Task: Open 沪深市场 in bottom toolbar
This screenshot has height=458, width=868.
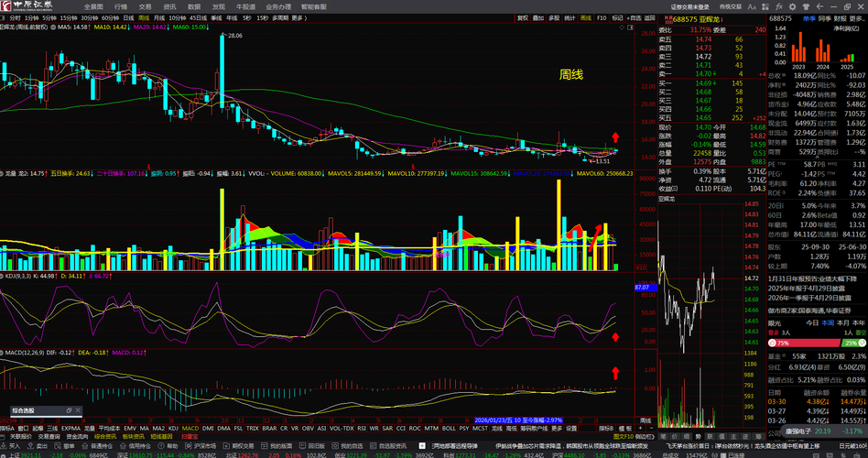Action: 201,446
